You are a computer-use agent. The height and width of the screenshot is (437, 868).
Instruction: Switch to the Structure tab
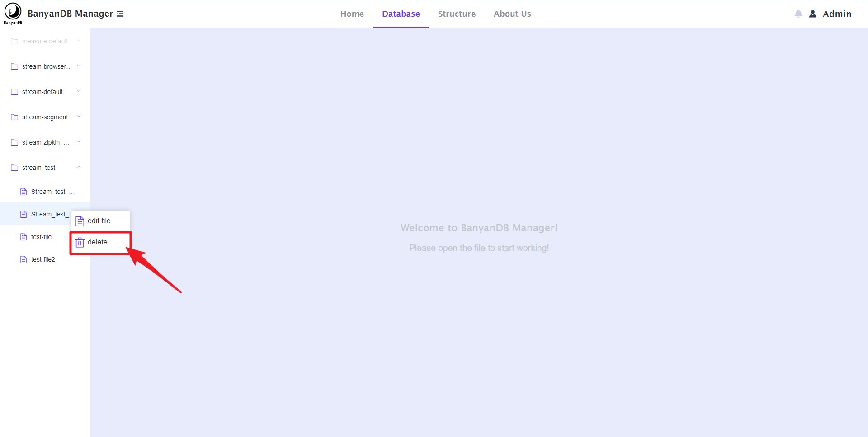click(457, 14)
